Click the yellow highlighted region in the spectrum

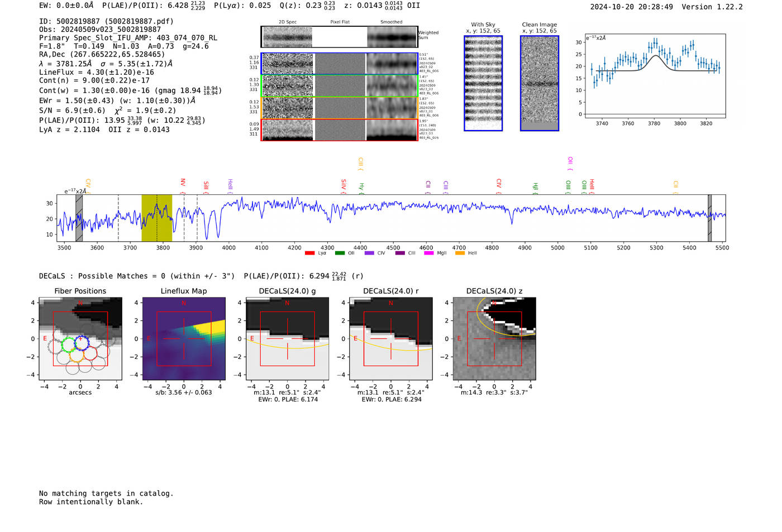(157, 218)
